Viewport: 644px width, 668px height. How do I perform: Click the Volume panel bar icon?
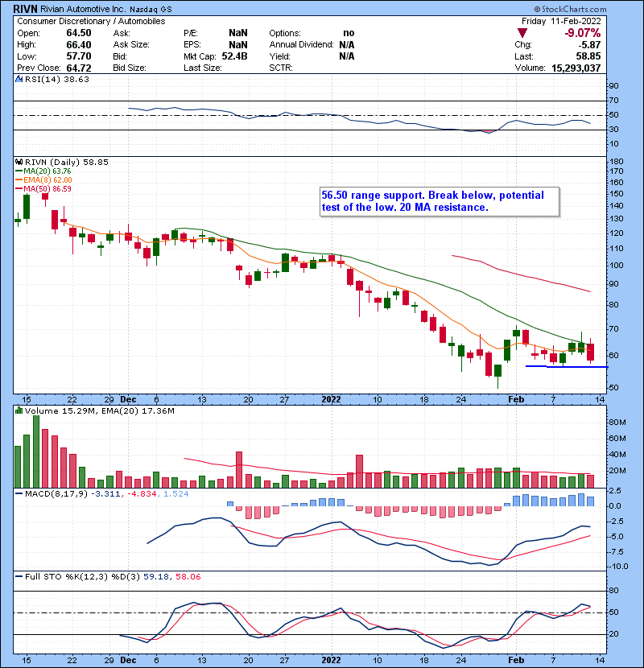tap(19, 410)
